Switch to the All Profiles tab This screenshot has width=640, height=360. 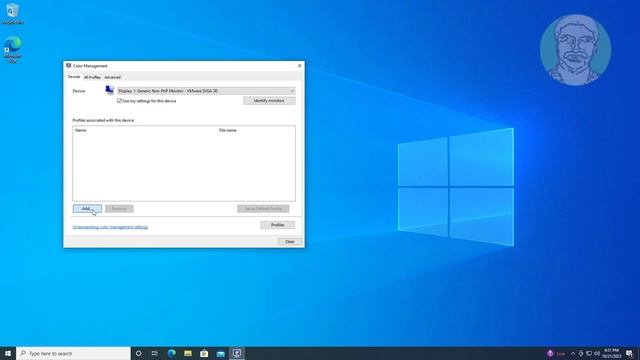coord(92,77)
